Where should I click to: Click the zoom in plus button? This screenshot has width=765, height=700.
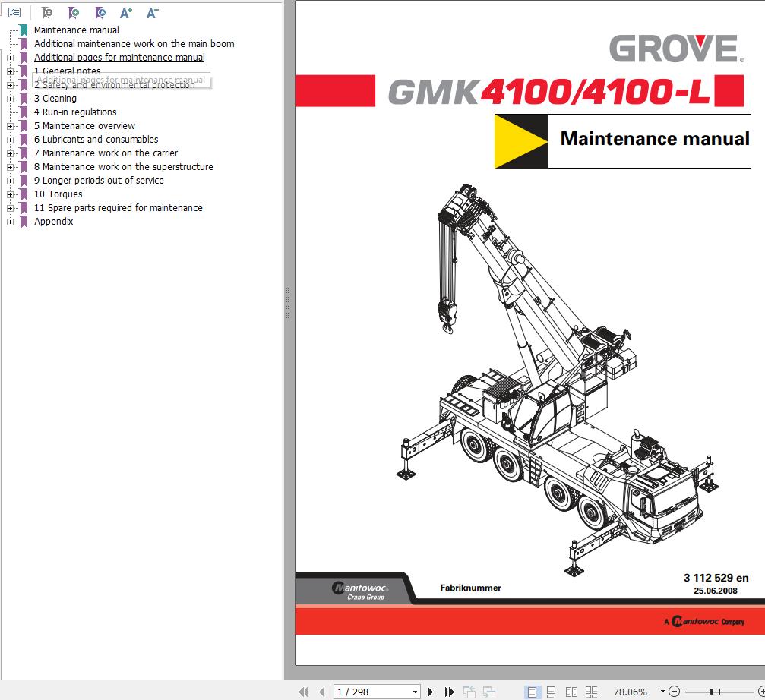(761, 691)
